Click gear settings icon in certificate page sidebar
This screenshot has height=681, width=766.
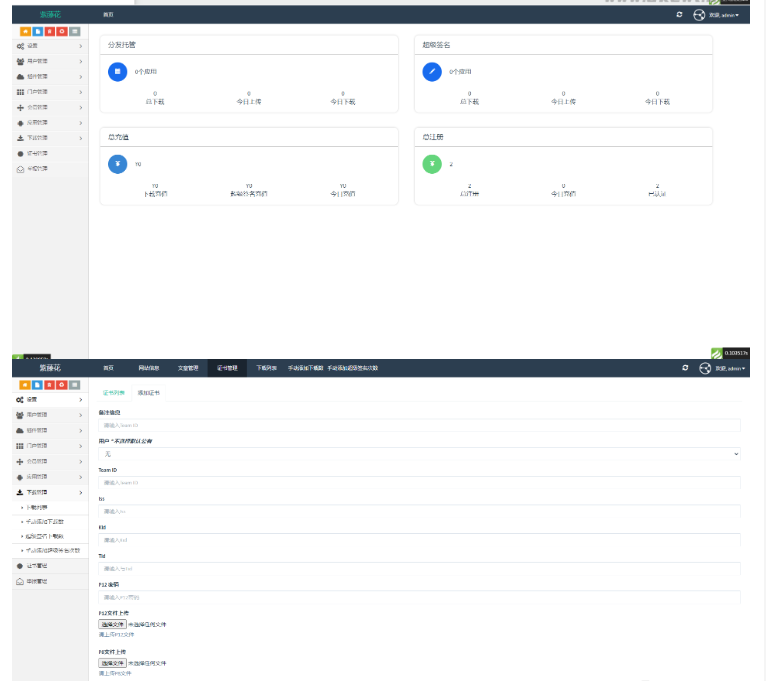(x=20, y=399)
